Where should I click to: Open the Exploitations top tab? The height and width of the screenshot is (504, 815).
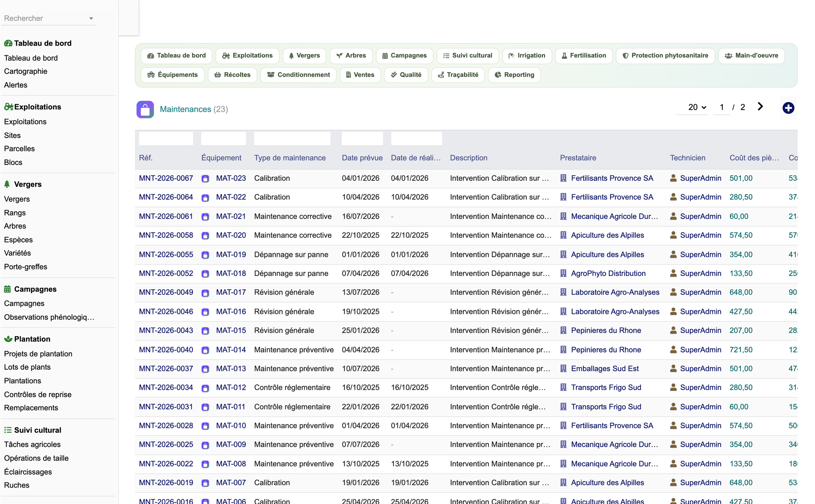pos(248,56)
